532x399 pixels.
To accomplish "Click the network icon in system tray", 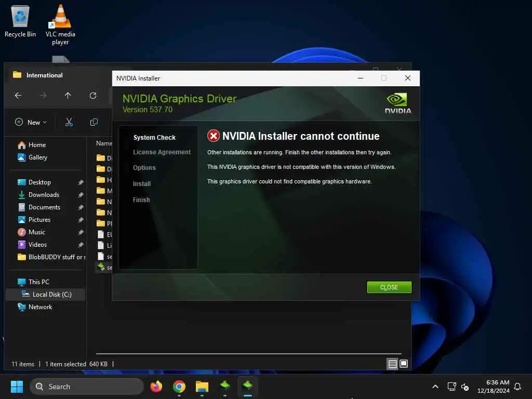I will [x=451, y=387].
